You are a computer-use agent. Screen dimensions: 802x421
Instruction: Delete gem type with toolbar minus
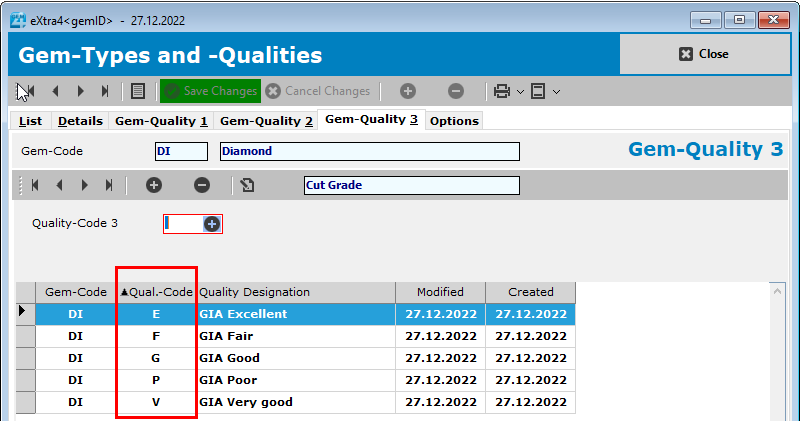[x=456, y=91]
